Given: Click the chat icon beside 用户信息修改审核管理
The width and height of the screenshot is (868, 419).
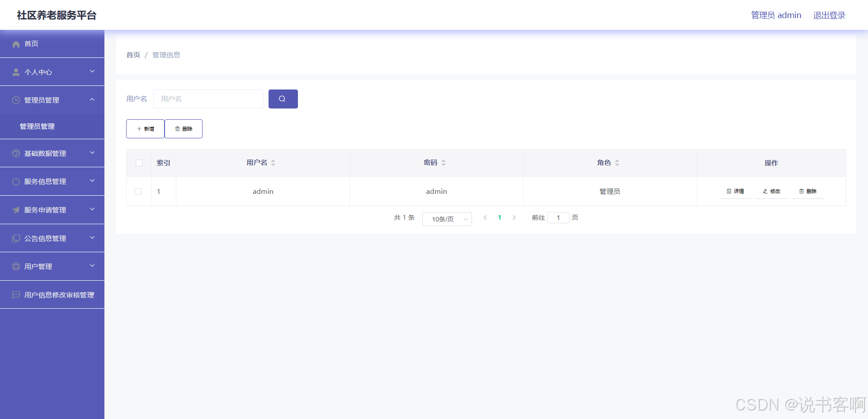Looking at the screenshot, I should point(16,294).
